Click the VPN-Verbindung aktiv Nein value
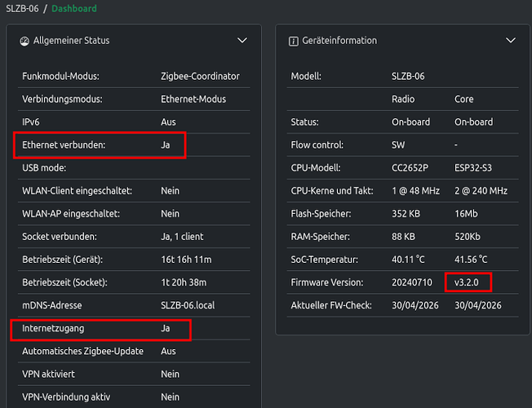Image resolution: width=532 pixels, height=408 pixels. [x=170, y=397]
